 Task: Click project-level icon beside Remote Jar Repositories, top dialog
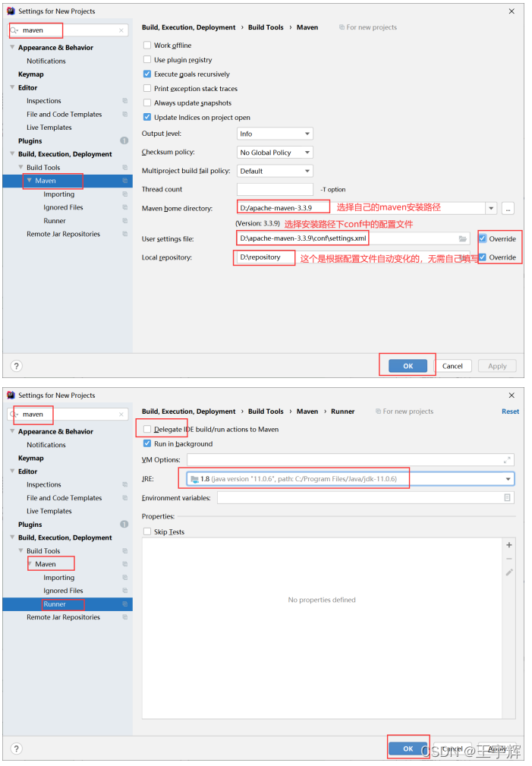click(x=125, y=234)
